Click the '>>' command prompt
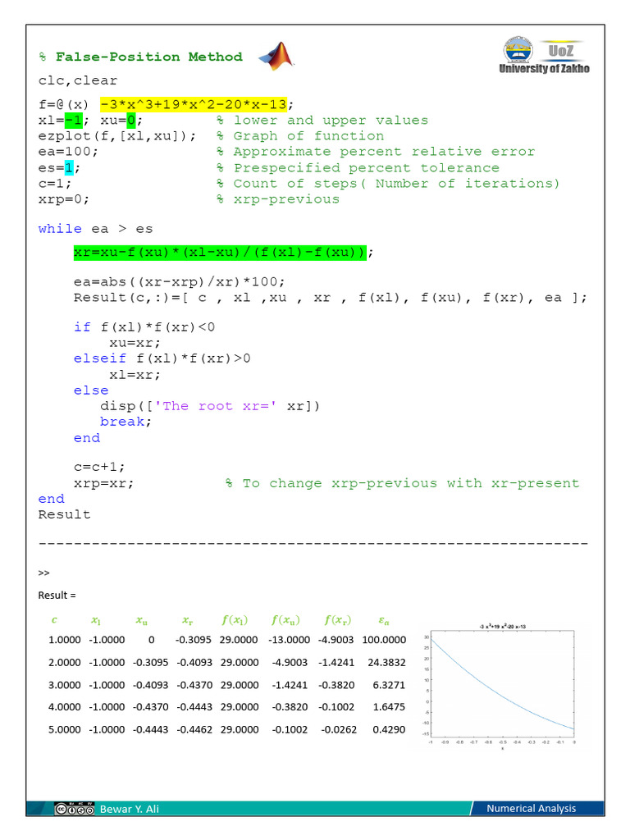Screen dimensions: 630x840 [x=44, y=573]
